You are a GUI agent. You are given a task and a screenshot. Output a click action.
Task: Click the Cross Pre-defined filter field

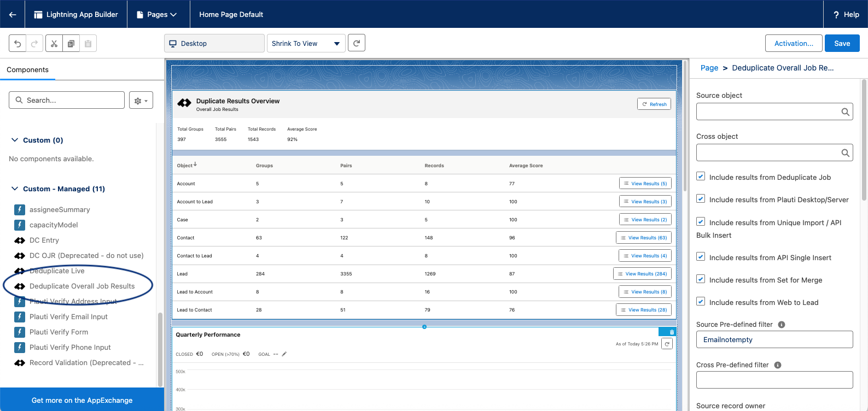pos(774,380)
